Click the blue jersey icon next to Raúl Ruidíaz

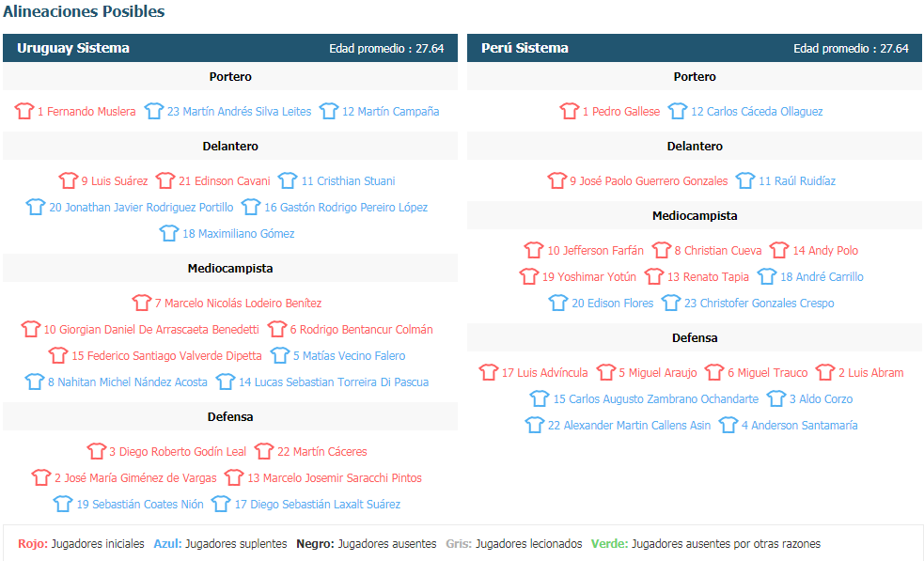click(745, 180)
